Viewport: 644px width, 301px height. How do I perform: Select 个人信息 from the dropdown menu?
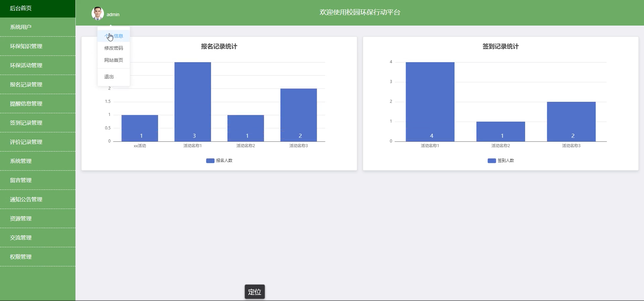(x=114, y=36)
